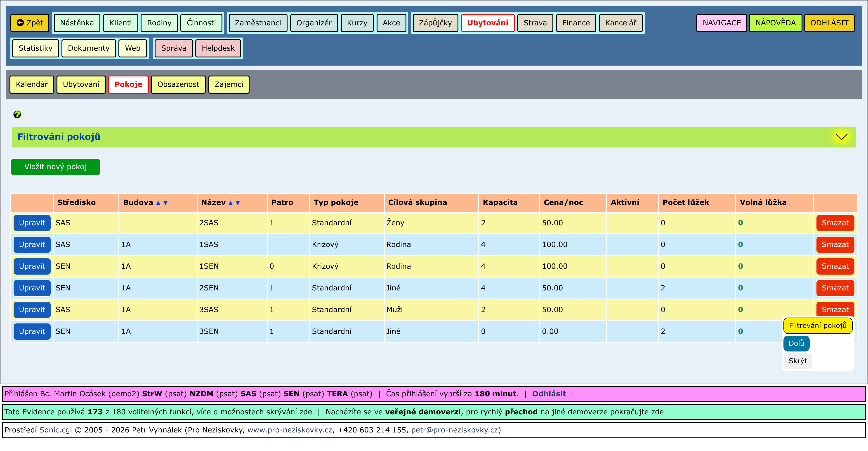Screen dimensions: 868x451
Task: Click the green question mark help icon
Action: tap(17, 115)
